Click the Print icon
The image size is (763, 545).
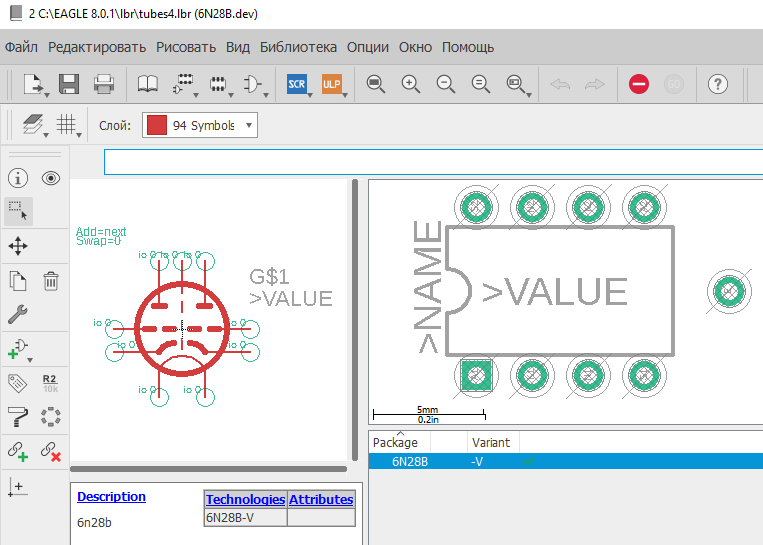(104, 84)
